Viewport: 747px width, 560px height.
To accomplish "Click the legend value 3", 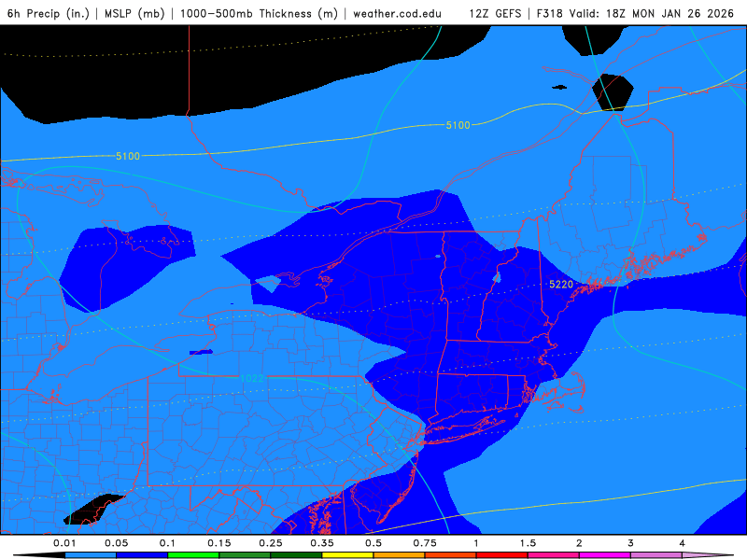I will [x=631, y=543].
